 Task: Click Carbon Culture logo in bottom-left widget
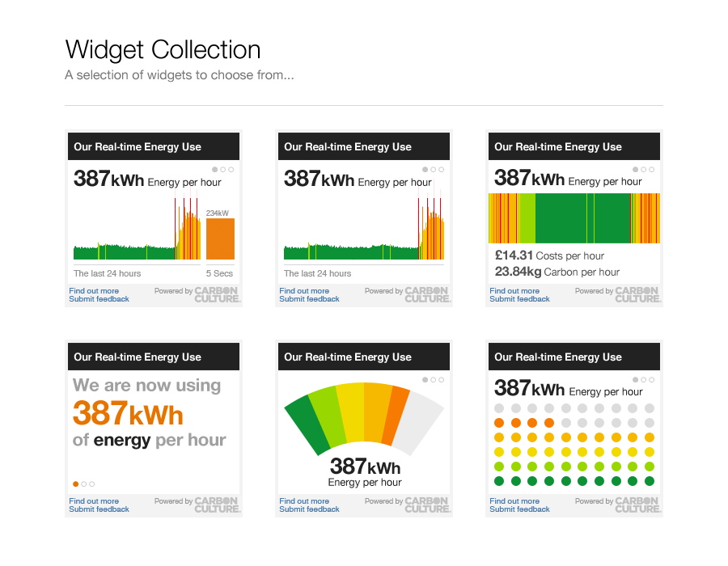[218, 505]
